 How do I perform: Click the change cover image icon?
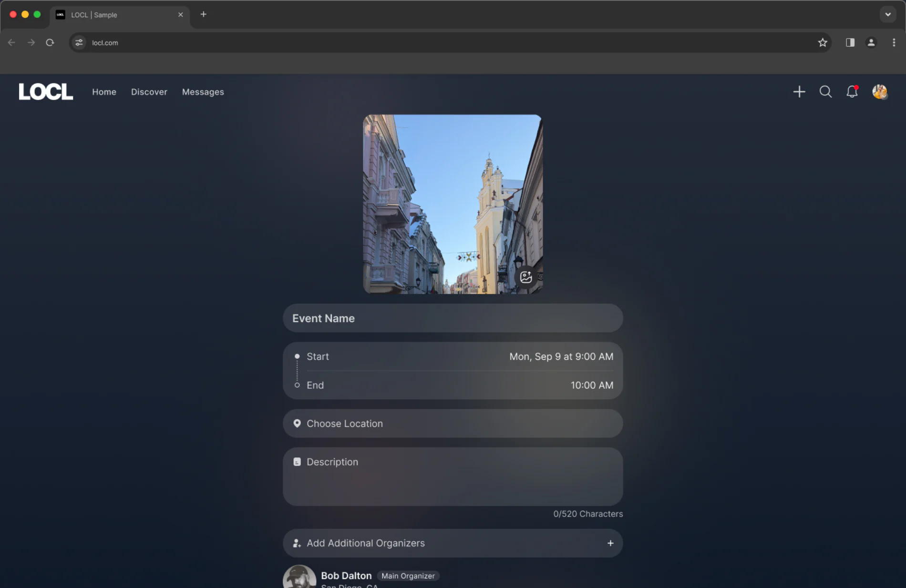point(526,277)
